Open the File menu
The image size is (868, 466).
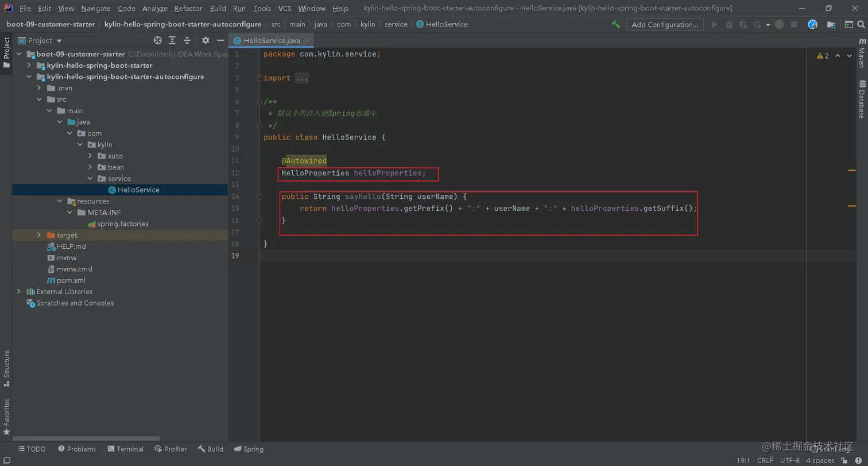[25, 8]
